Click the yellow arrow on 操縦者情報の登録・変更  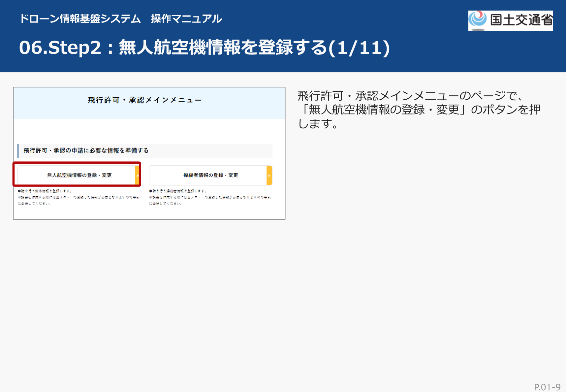[x=269, y=175]
